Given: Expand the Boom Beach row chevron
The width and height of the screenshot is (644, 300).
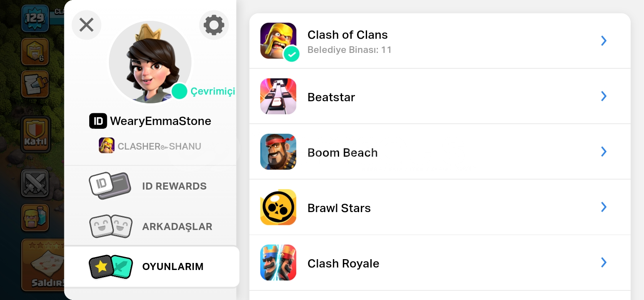Looking at the screenshot, I should [x=604, y=152].
